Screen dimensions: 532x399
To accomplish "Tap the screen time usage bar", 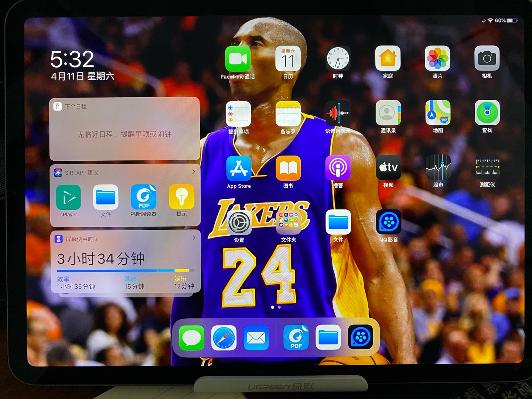I will 126,271.
